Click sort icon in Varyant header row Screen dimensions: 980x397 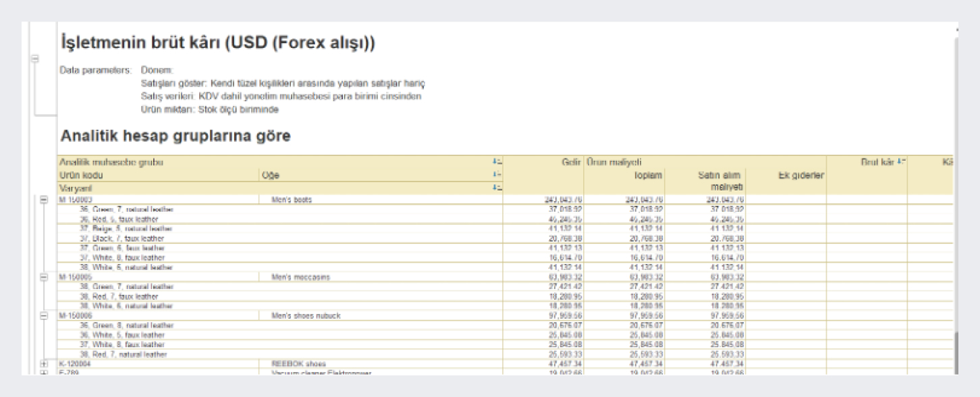497,188
